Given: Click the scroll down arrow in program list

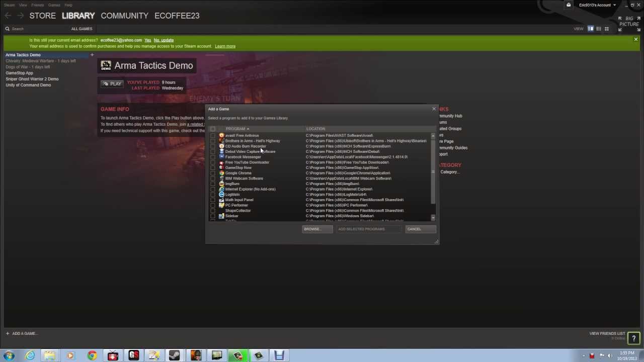Looking at the screenshot, I should coord(433,218).
